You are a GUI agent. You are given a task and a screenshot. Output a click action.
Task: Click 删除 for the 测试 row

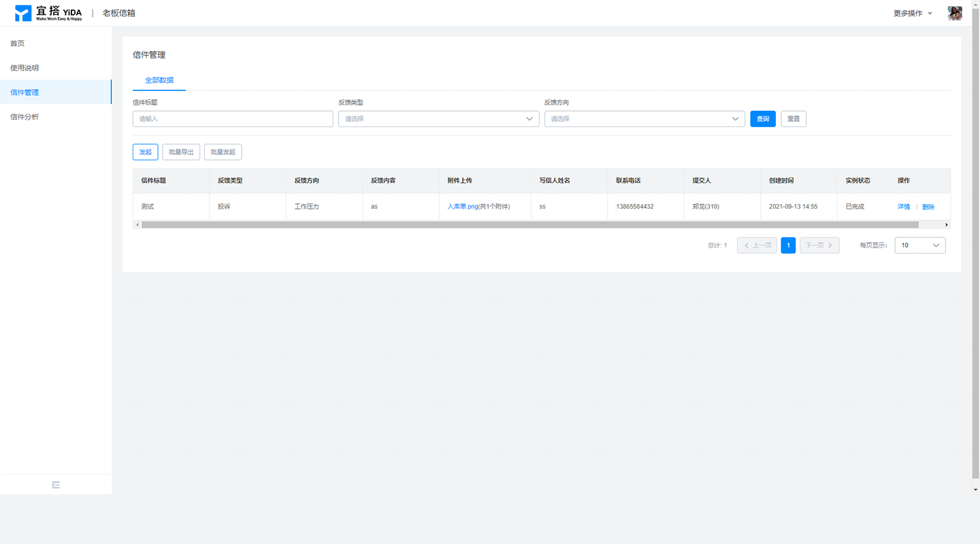[928, 207]
